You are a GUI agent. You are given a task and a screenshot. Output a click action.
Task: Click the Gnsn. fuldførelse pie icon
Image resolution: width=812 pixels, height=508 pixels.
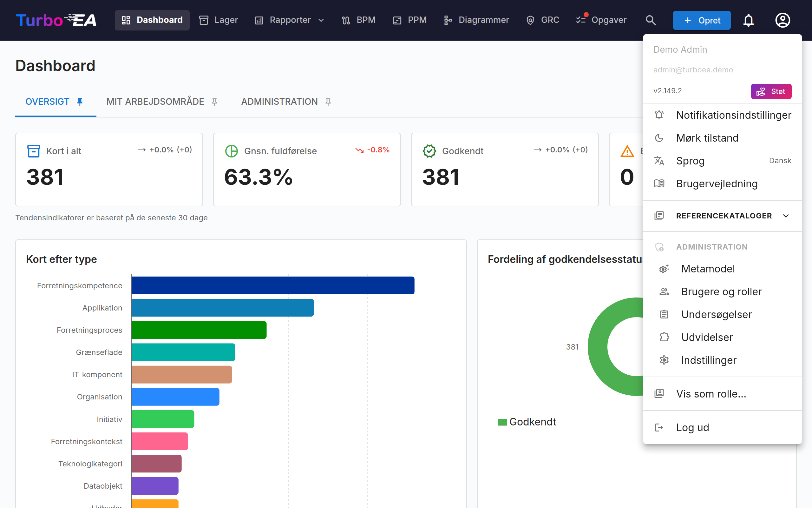click(231, 151)
